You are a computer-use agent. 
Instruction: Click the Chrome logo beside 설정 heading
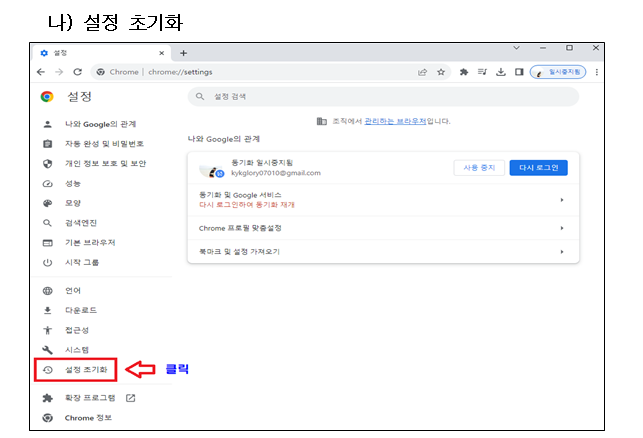(x=47, y=97)
